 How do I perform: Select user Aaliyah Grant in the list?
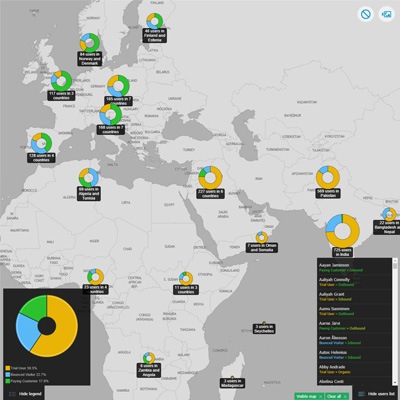click(x=355, y=297)
